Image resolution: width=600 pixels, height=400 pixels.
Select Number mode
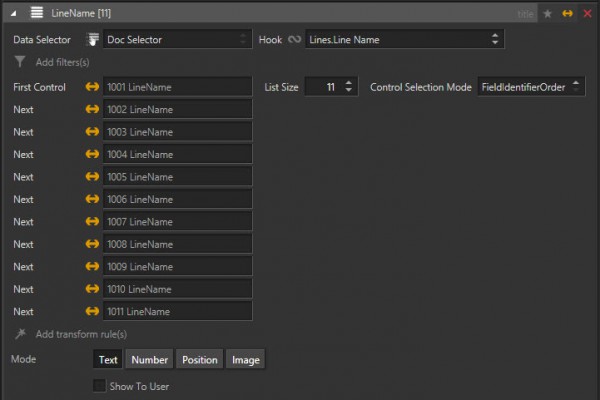coord(149,360)
